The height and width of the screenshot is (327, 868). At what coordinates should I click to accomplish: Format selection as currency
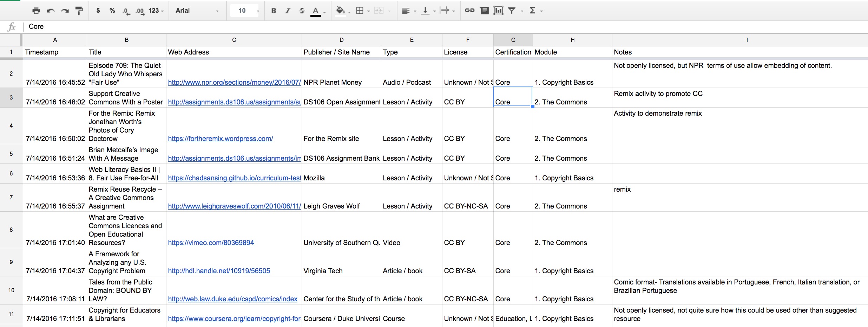(98, 11)
